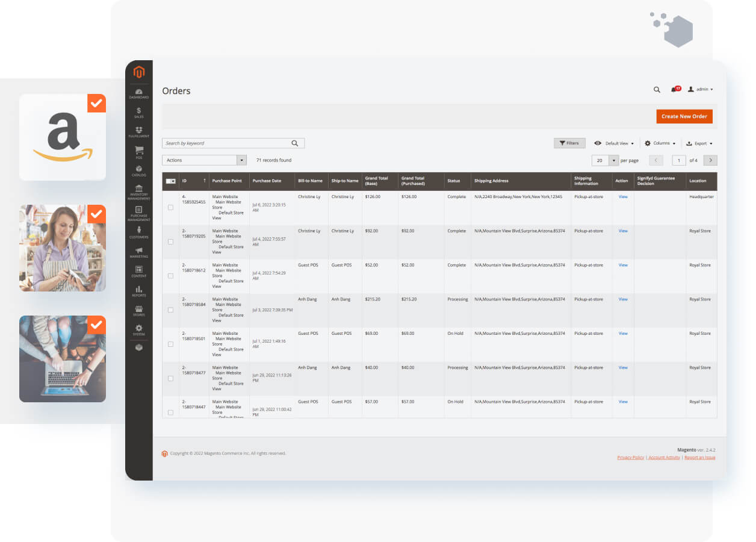756x542 pixels.
Task: Open the Columns dropdown
Action: (x=660, y=143)
